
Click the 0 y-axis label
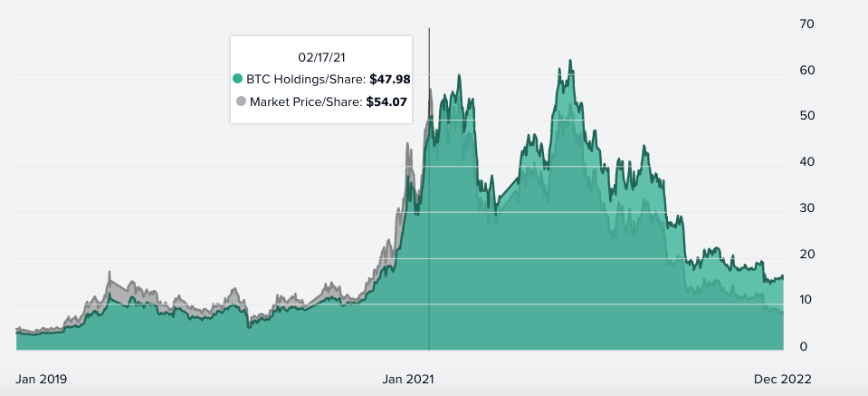pos(803,346)
